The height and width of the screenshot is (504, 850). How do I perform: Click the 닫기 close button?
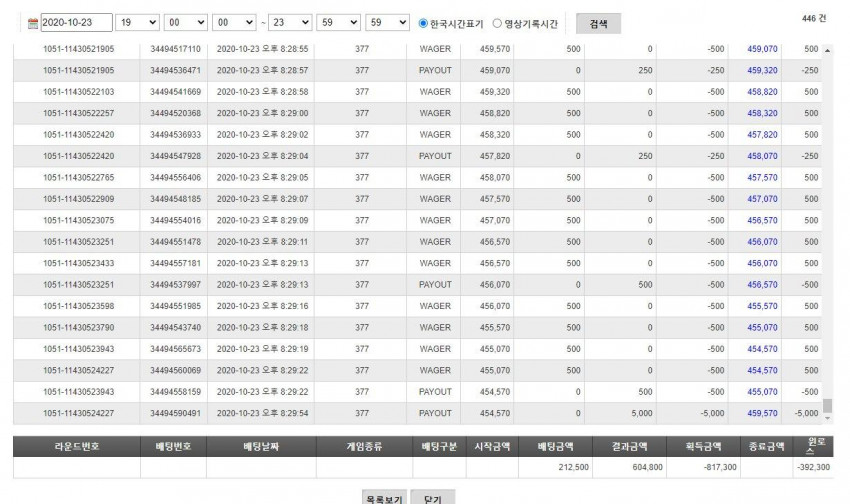[433, 499]
